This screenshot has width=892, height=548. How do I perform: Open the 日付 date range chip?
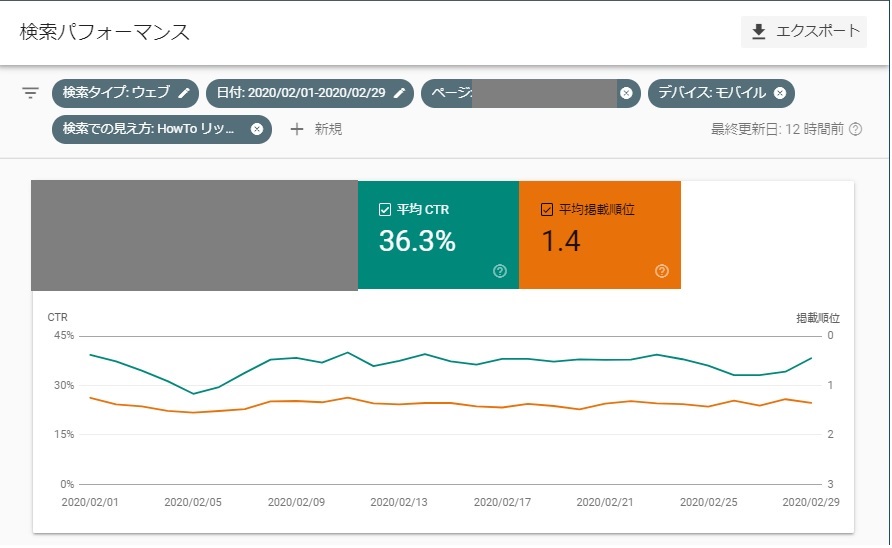(302, 93)
